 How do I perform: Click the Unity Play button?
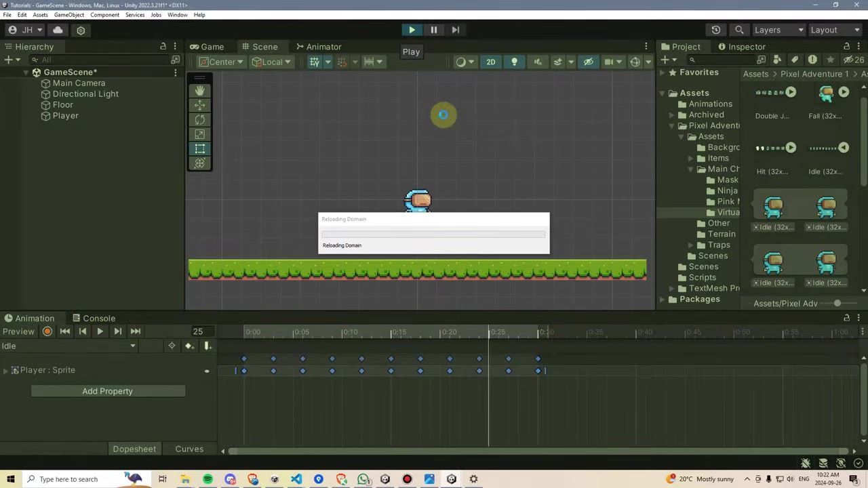coord(412,30)
